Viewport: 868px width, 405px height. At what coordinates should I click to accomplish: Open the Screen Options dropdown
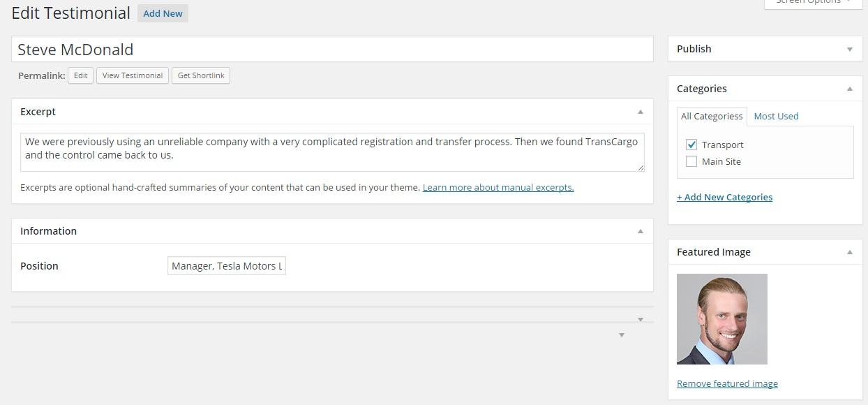(x=813, y=3)
